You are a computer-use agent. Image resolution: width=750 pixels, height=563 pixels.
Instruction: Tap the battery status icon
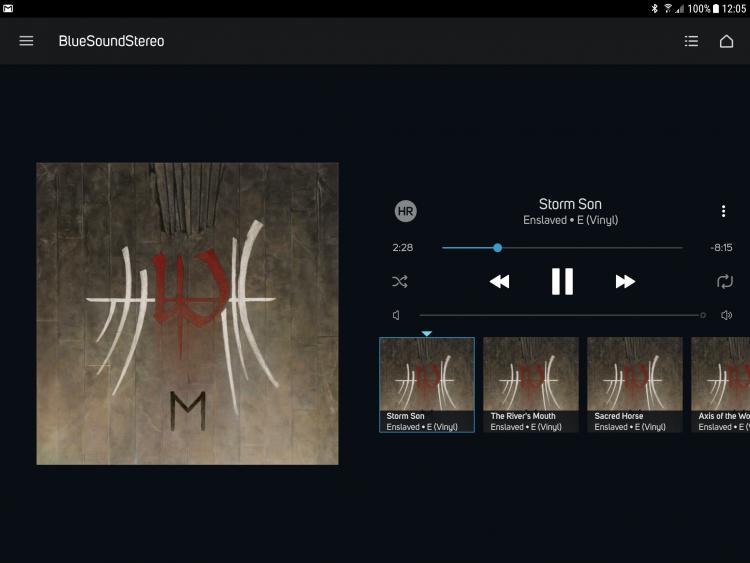point(716,8)
